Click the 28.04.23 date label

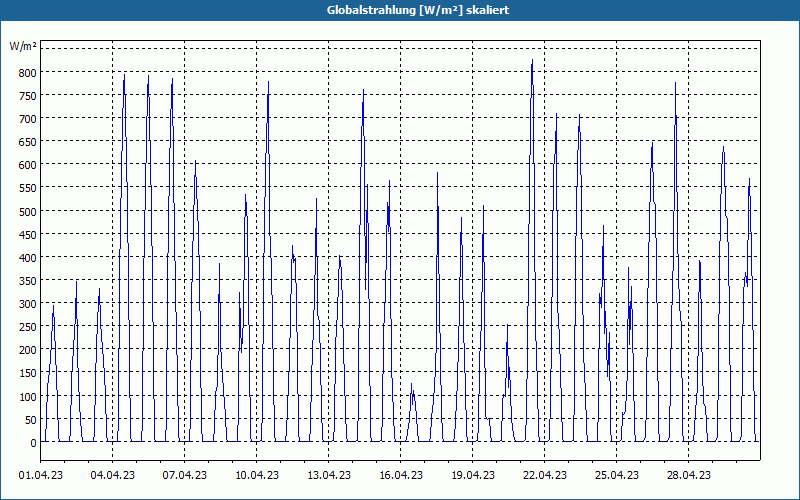(x=688, y=476)
